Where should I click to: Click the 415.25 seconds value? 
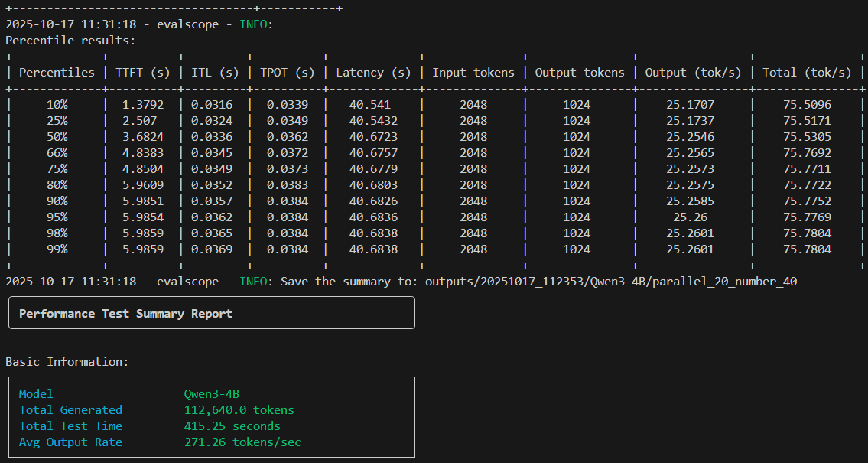click(232, 426)
